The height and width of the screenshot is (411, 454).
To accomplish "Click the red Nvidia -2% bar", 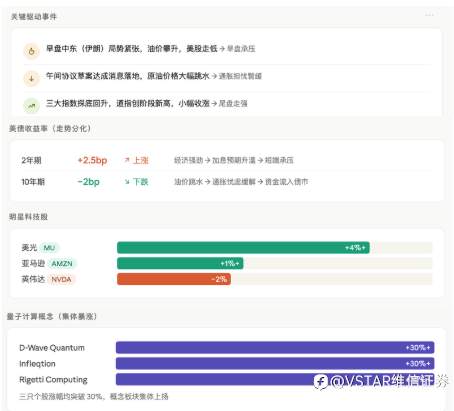I will 174,279.
